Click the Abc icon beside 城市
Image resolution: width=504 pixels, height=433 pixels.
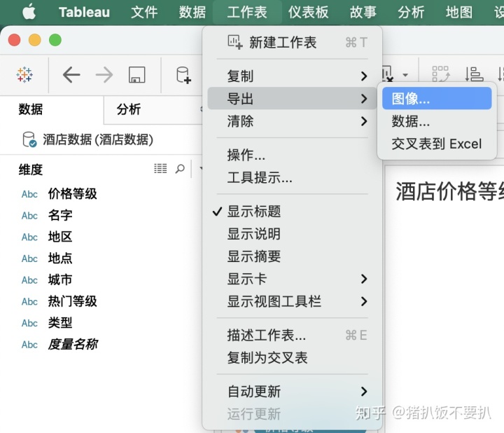tap(29, 280)
